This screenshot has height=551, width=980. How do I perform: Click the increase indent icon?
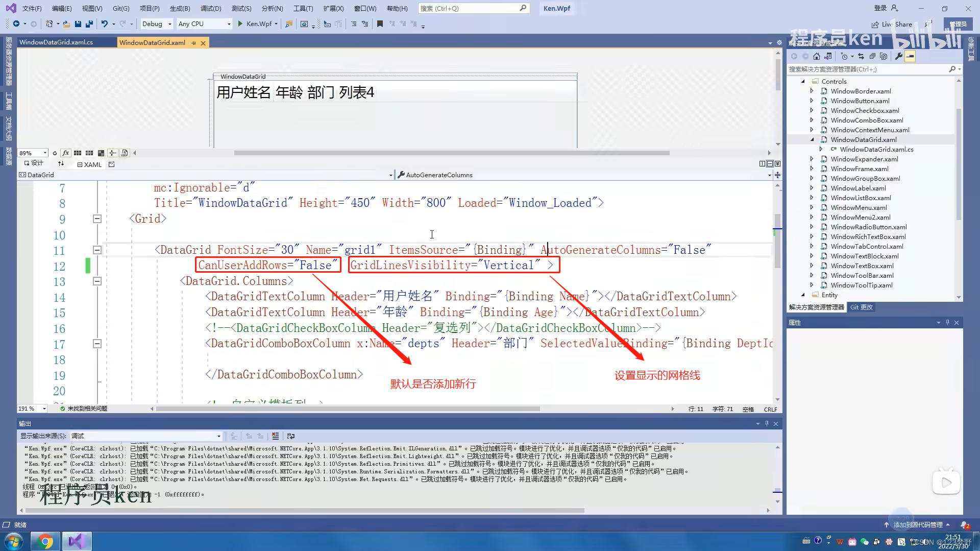click(x=354, y=23)
